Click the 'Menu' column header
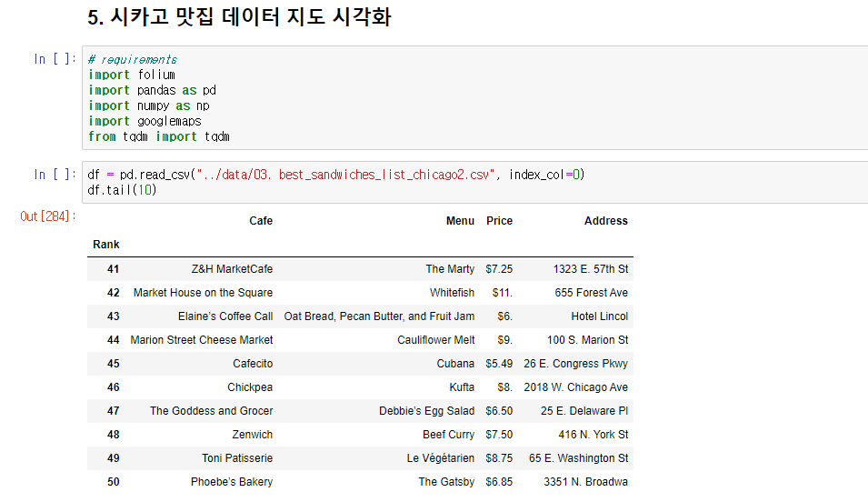 [x=460, y=220]
